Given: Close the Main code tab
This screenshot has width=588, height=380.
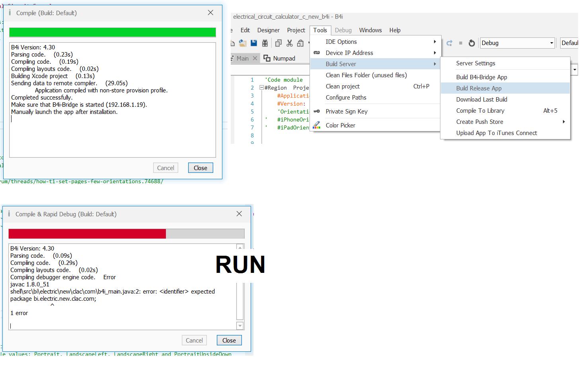Looking at the screenshot, I should pyautogui.click(x=255, y=59).
